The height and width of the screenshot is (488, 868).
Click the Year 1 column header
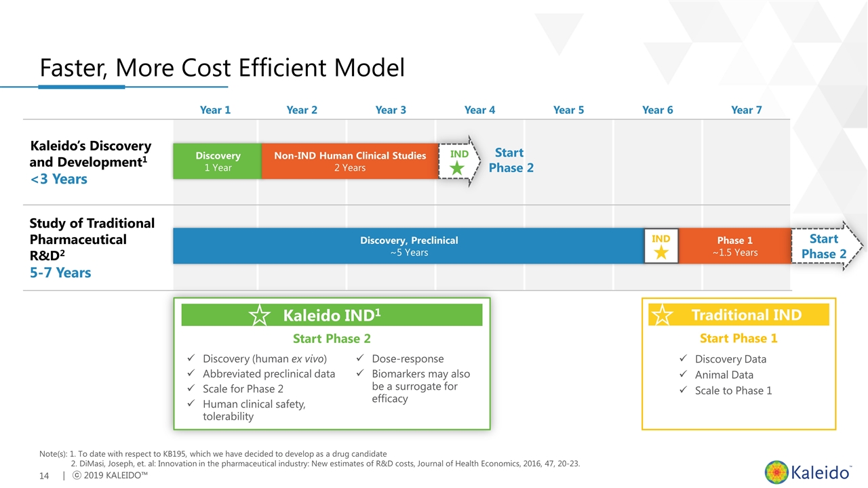(215, 110)
